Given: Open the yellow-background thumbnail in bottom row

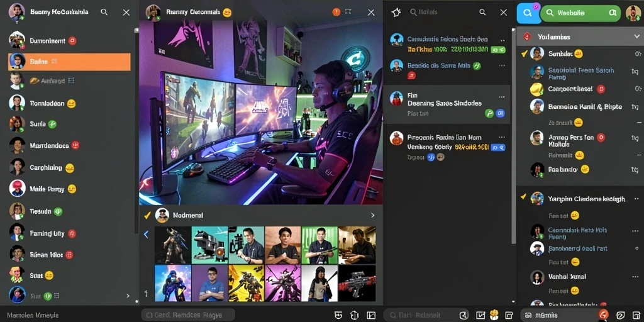Looking at the screenshot, I should (x=247, y=284).
